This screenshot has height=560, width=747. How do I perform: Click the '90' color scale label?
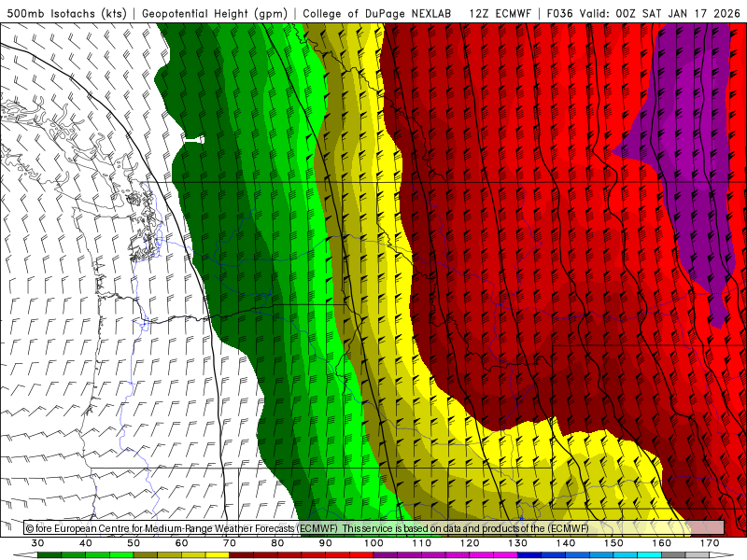(x=326, y=543)
